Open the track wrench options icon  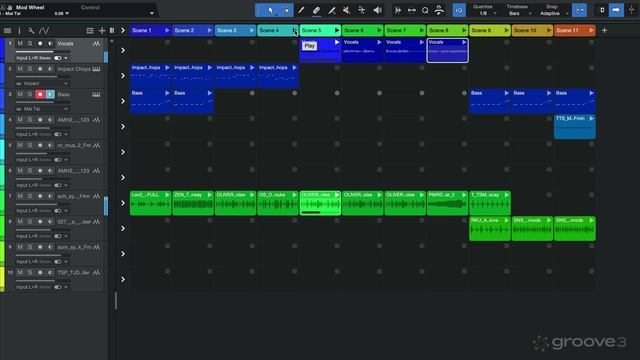(x=31, y=31)
